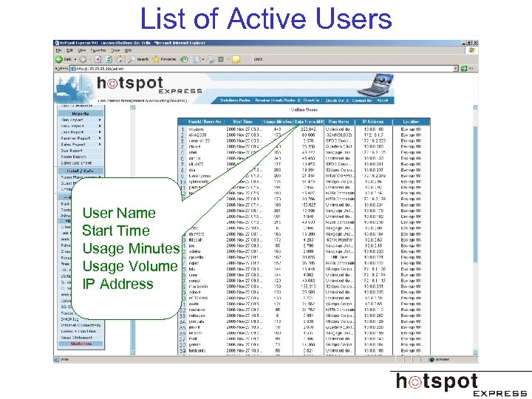This screenshot has width=532, height=399.
Task: Click the Print icon in the toolbar
Action: [x=211, y=59]
